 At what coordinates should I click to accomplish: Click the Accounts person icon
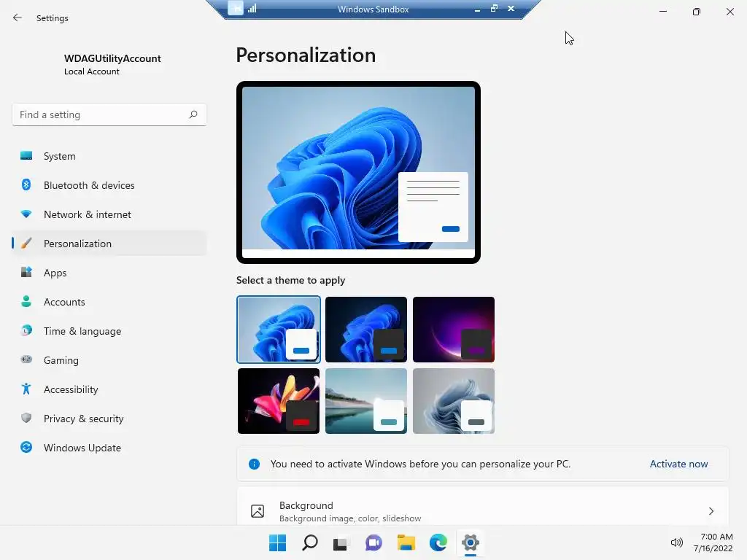(x=26, y=301)
